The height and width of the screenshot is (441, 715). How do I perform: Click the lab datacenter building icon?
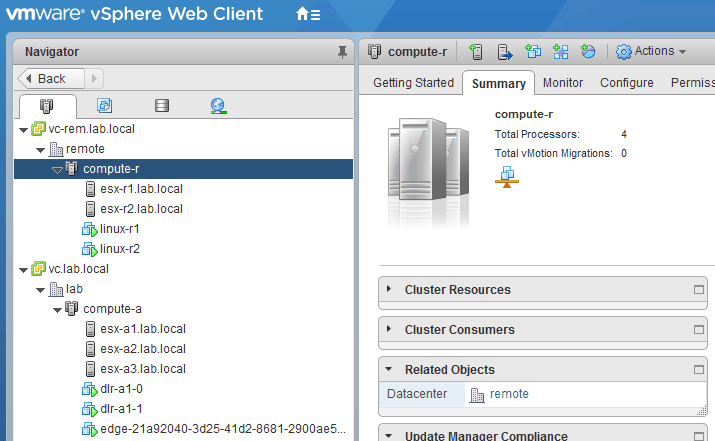(x=56, y=290)
